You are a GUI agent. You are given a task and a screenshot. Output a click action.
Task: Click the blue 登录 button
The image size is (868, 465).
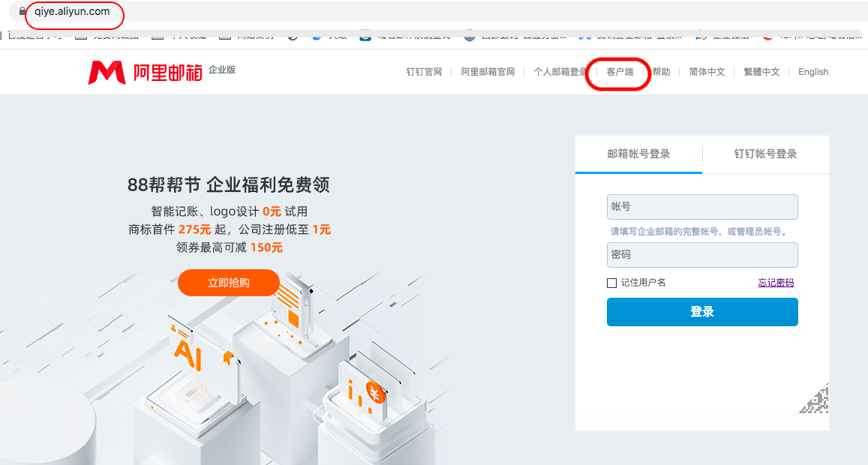pyautogui.click(x=702, y=312)
